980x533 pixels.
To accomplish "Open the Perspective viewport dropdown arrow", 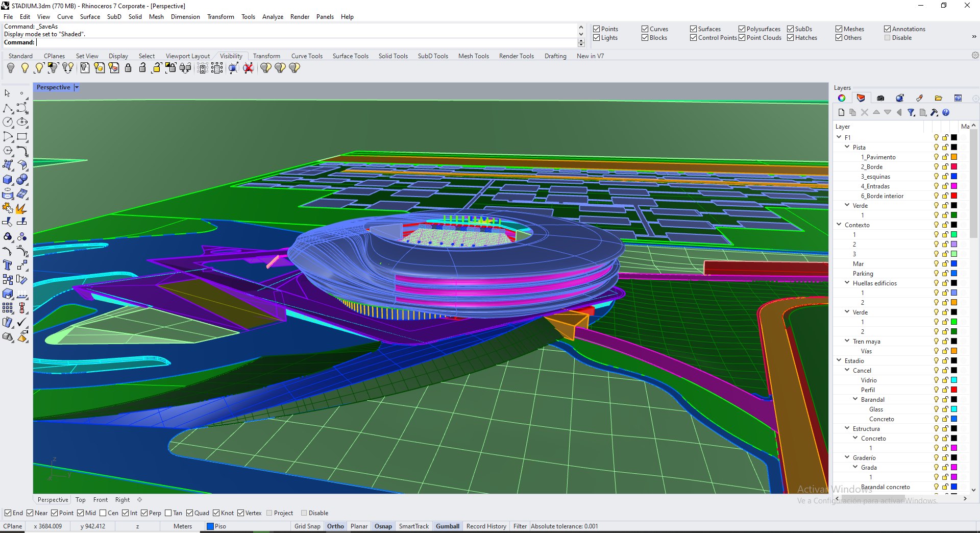I will click(77, 87).
